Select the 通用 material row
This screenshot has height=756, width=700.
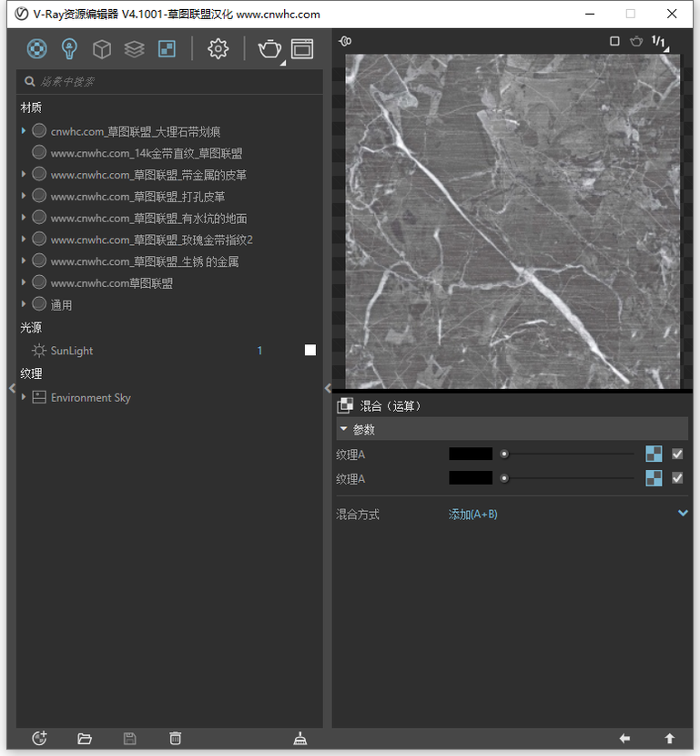pyautogui.click(x=169, y=305)
